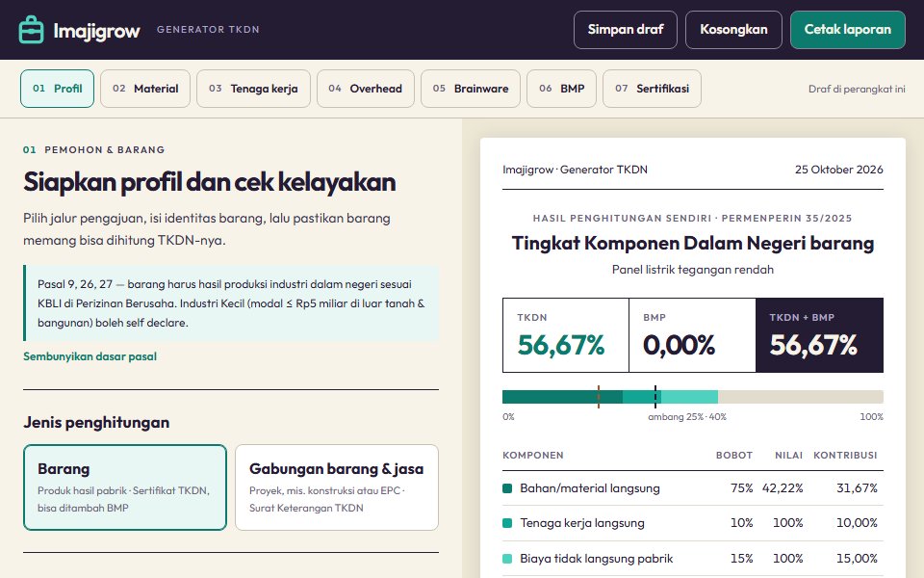Click the Panel listrik tegangan rendah subtitle

(693, 270)
